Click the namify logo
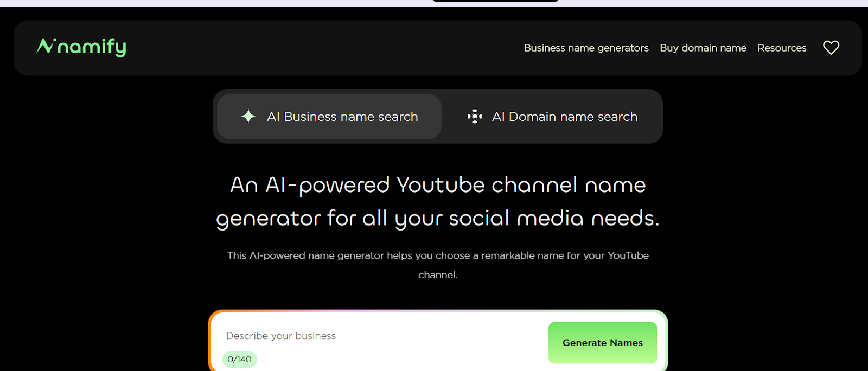868x371 pixels. [81, 47]
